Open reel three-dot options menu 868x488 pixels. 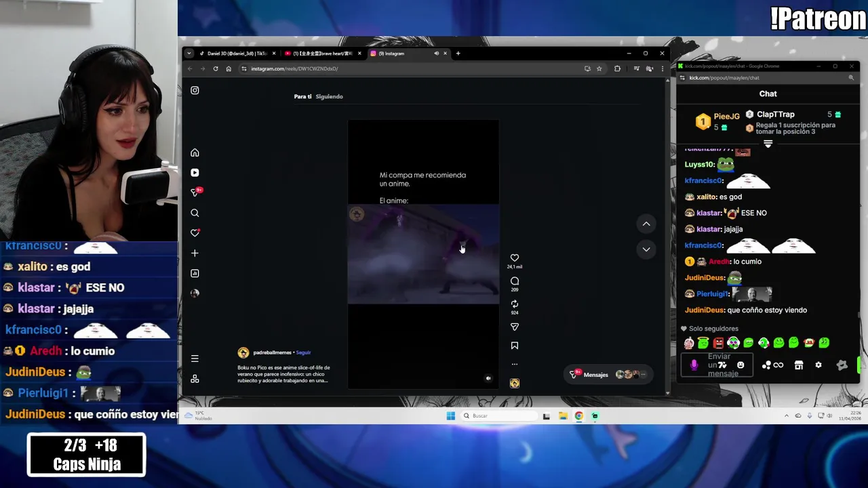[515, 364]
